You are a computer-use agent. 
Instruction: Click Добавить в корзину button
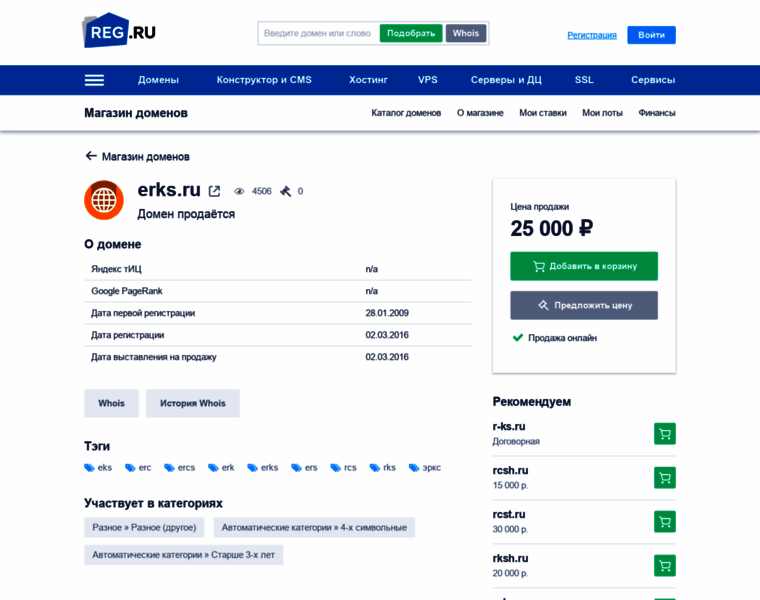click(x=584, y=266)
